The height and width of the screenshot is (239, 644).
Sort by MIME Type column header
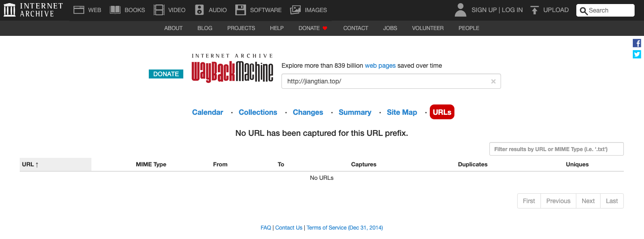(151, 165)
